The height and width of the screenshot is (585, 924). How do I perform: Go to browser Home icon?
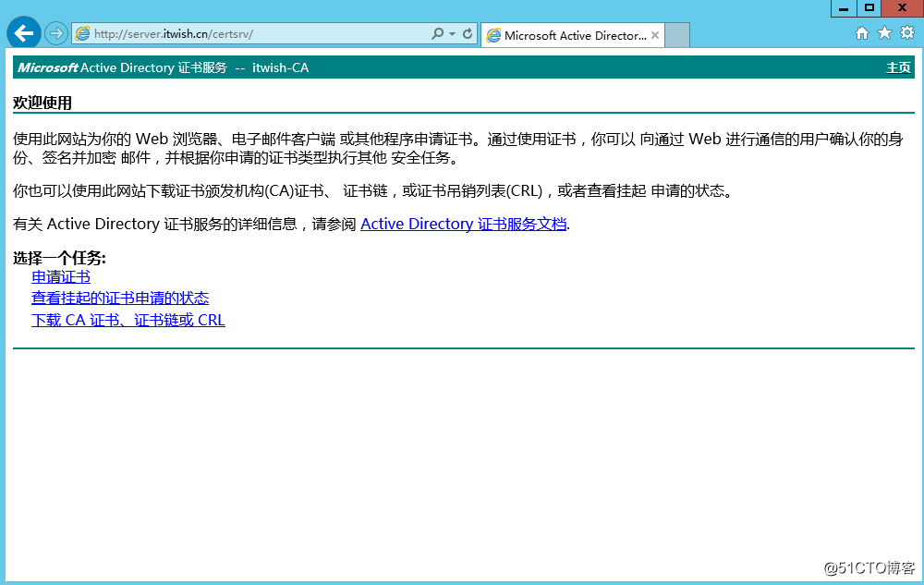[862, 33]
